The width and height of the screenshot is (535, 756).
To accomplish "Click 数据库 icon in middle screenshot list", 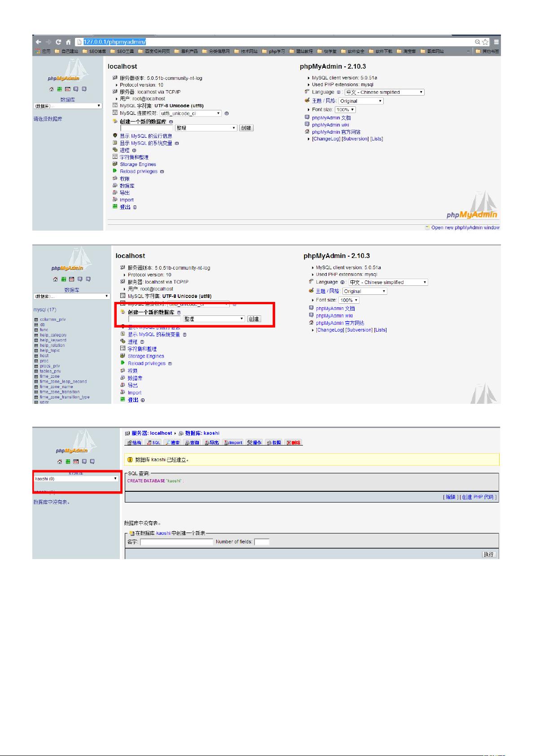I will pos(123,378).
